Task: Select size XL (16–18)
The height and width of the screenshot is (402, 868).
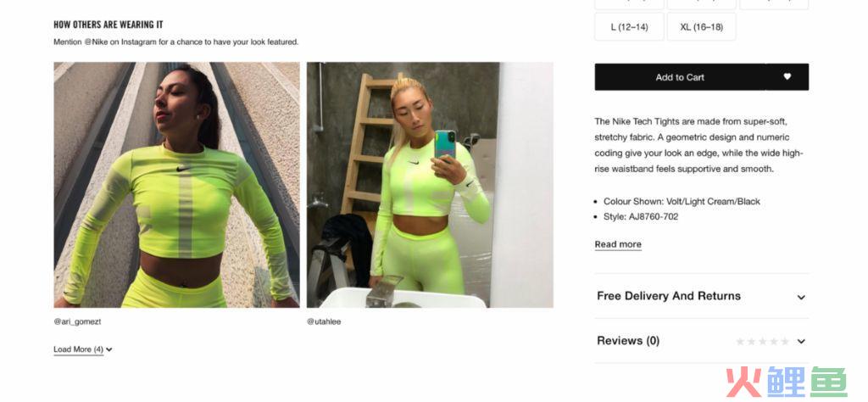Action: point(701,26)
